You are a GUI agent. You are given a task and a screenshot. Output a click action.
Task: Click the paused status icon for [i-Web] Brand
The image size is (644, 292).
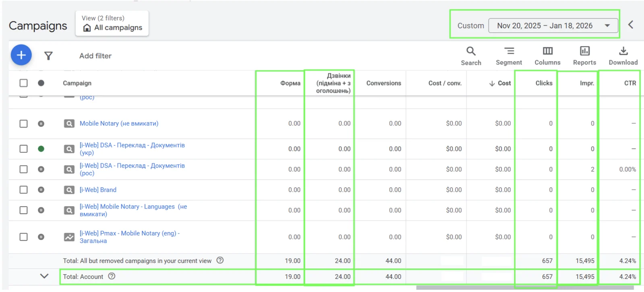pos(41,190)
